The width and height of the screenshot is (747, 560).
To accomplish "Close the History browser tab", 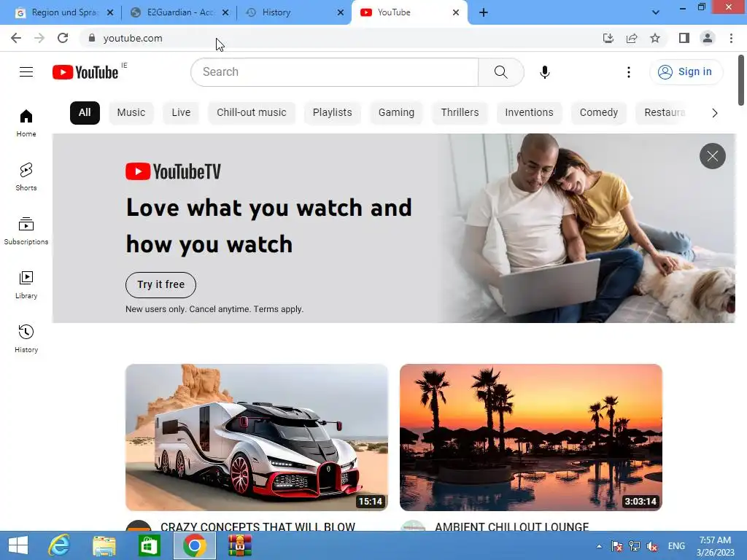I will pyautogui.click(x=340, y=12).
